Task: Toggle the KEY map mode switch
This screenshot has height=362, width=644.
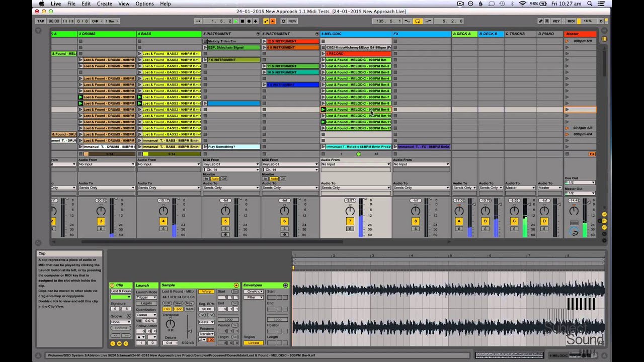Action: (556, 21)
